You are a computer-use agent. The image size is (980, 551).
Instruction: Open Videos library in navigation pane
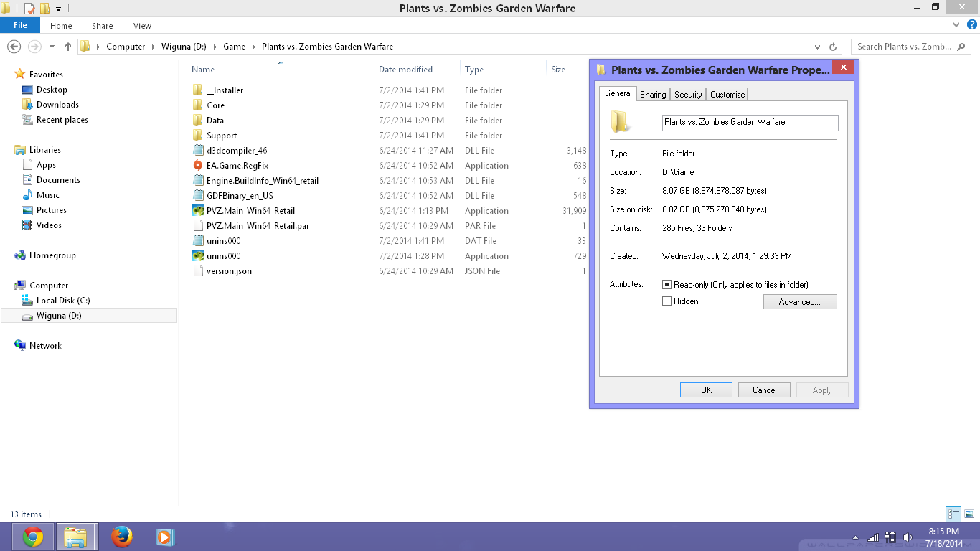pos(49,225)
